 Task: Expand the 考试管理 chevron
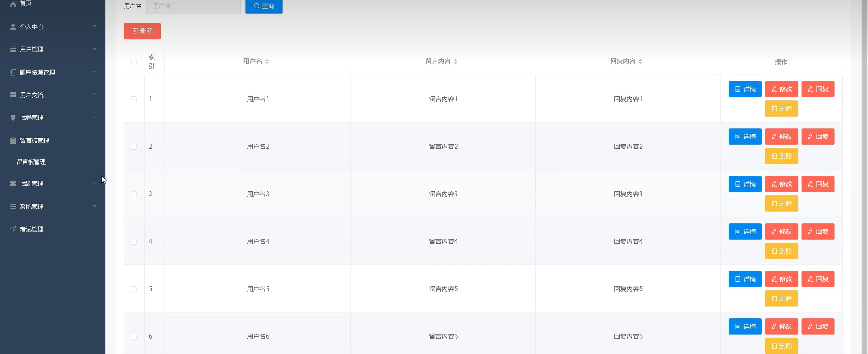[x=94, y=228]
